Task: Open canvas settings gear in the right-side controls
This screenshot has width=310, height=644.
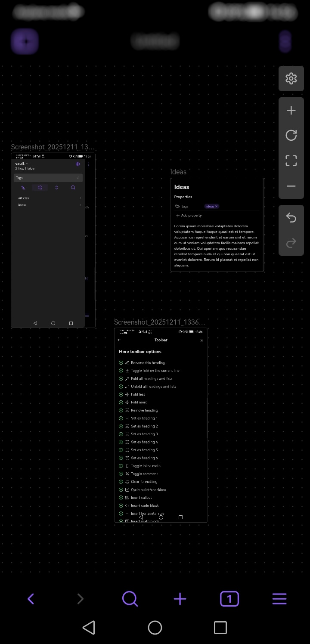Action: point(291,78)
